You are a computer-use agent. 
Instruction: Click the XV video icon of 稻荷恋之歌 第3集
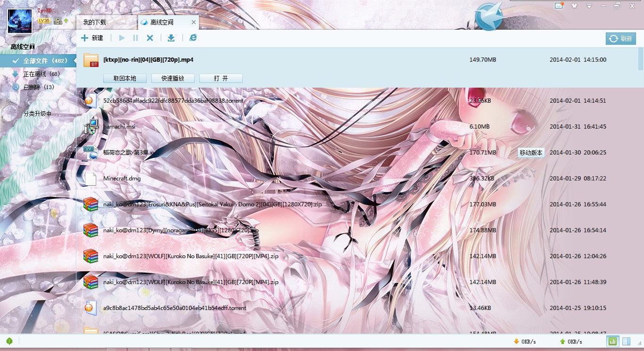point(91,152)
